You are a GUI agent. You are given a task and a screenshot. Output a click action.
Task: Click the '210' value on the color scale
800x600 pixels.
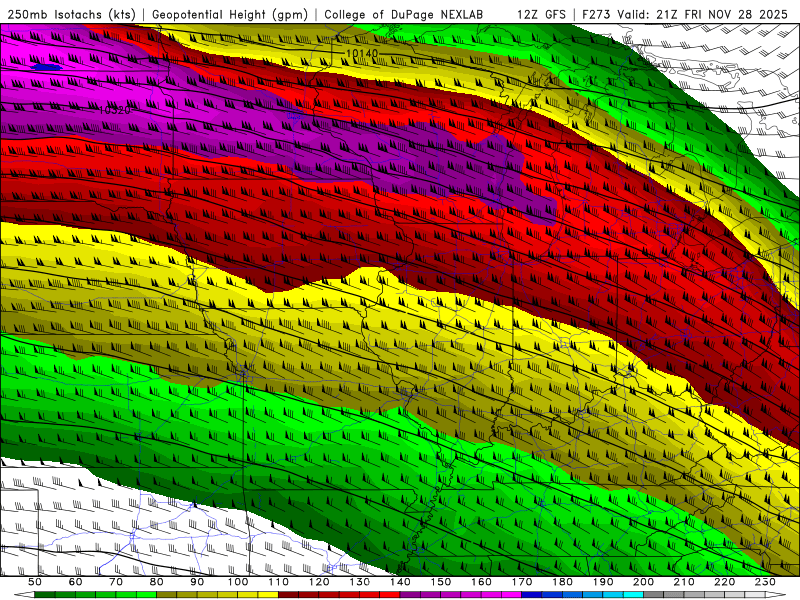pos(684,582)
